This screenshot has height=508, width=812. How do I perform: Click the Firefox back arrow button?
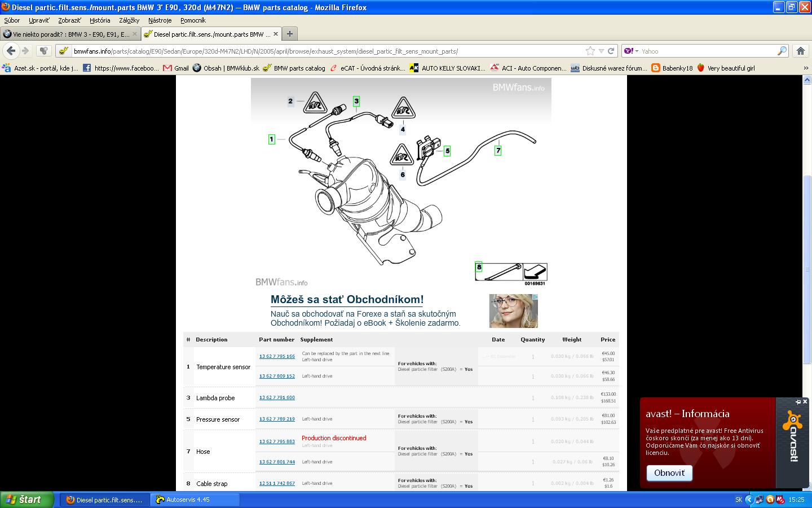point(11,51)
